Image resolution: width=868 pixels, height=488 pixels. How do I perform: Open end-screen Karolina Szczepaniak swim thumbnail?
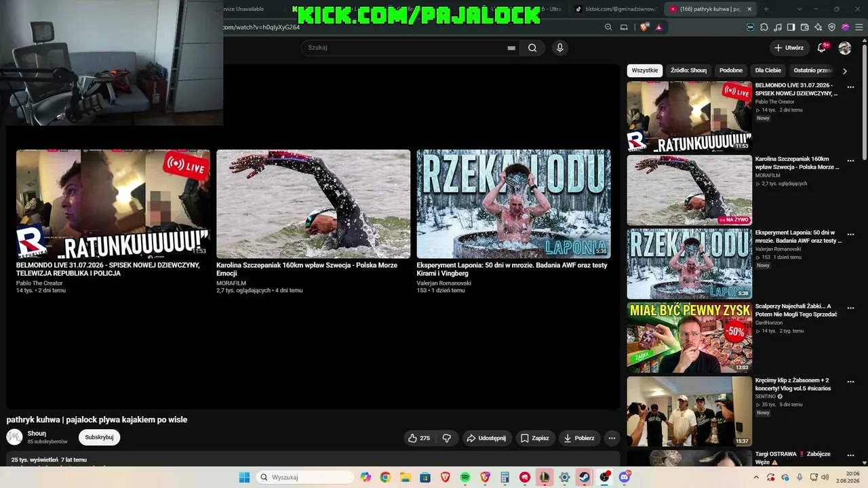click(313, 204)
